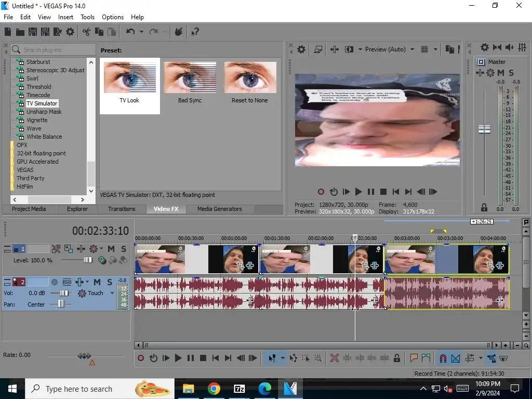Toggle snapping with the magnet icon
Image resolution: width=532 pixels, height=399 pixels.
coord(443,358)
